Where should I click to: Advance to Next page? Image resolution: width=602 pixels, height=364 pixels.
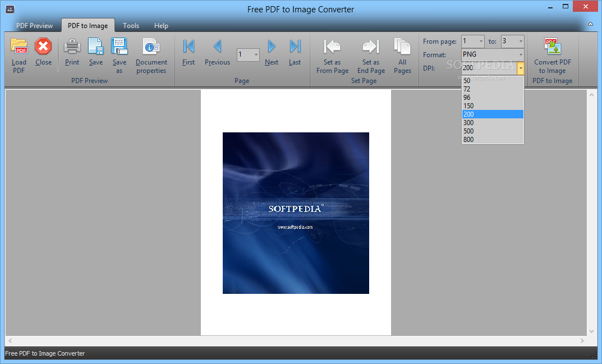click(272, 52)
